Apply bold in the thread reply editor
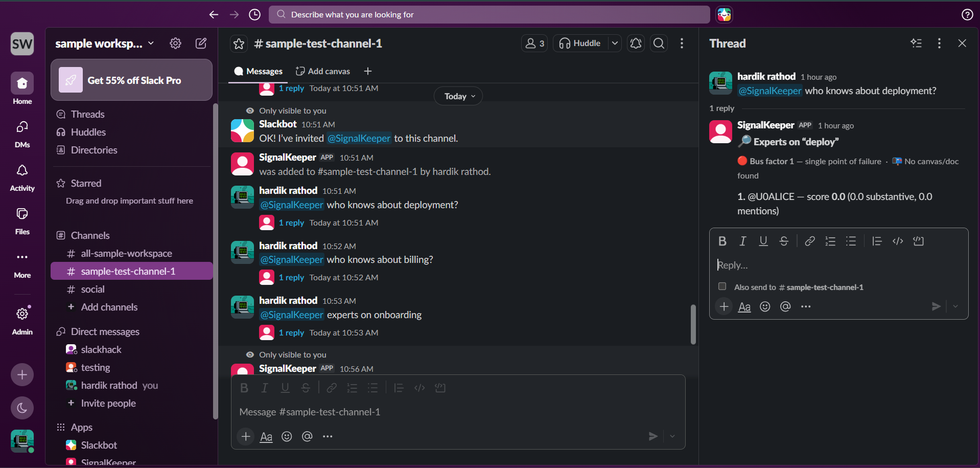This screenshot has width=980, height=468. click(x=722, y=241)
